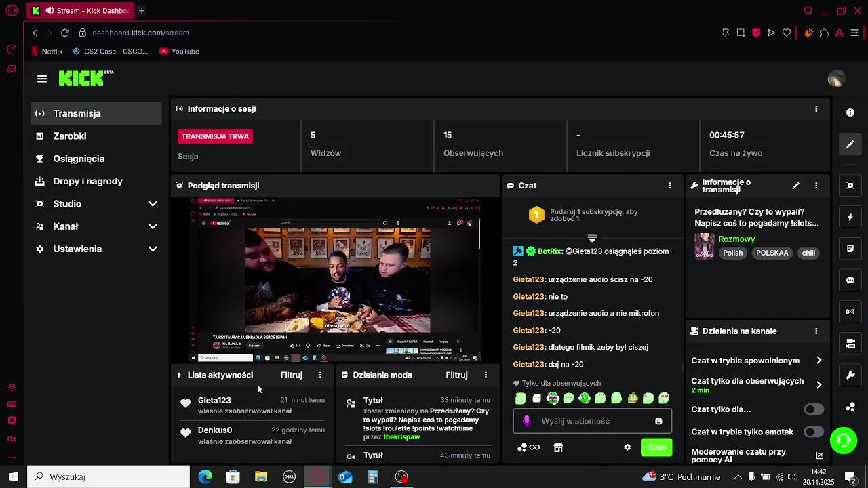The width and height of the screenshot is (868, 488).
Task: Open the YouTube bookmark
Action: 179,52
